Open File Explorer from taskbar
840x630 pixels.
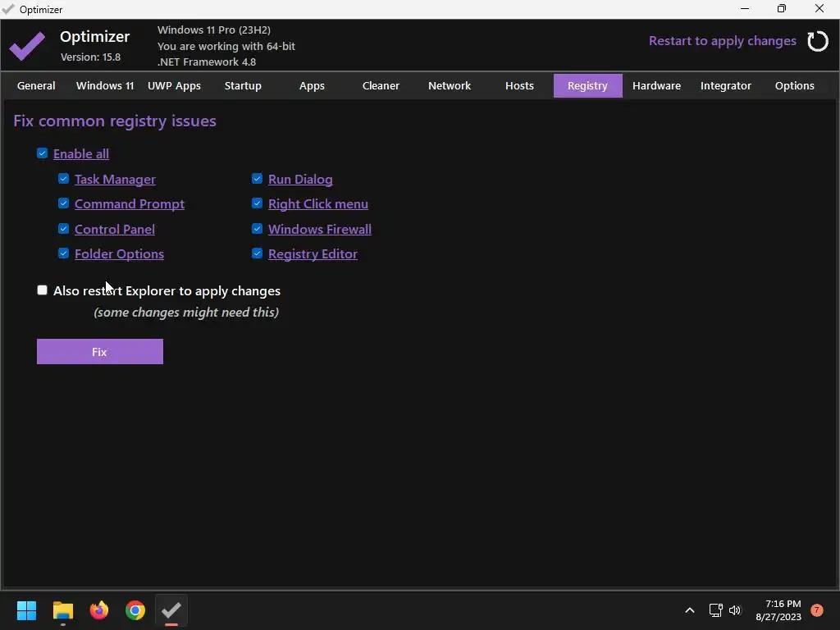(62, 610)
